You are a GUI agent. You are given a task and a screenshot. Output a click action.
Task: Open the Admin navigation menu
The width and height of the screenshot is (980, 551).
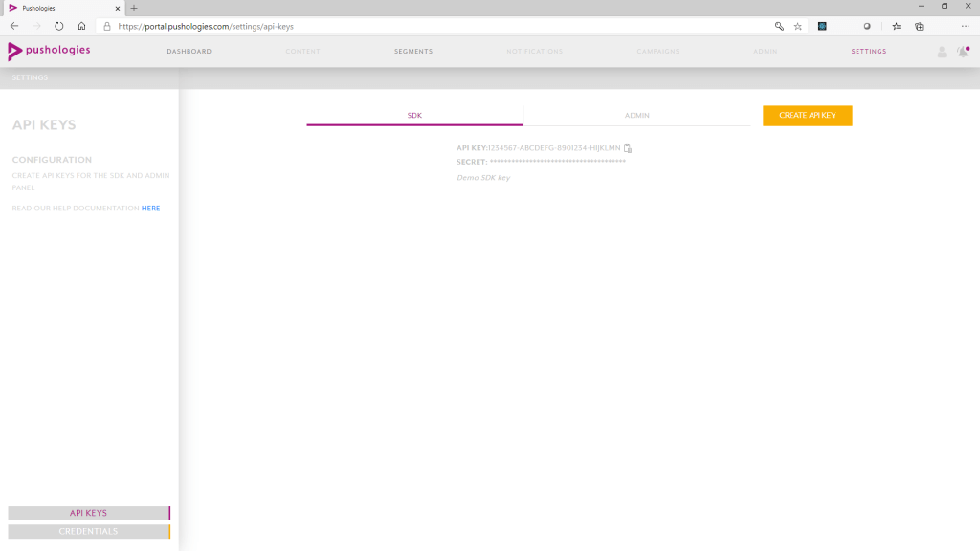click(765, 52)
